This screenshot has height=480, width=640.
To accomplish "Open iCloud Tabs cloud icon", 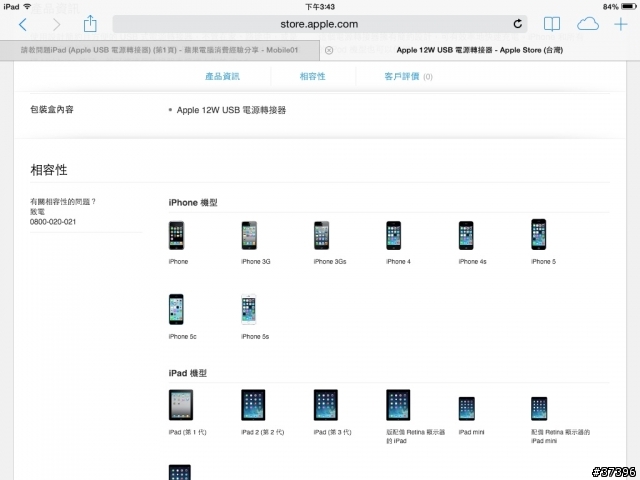I will [588, 24].
